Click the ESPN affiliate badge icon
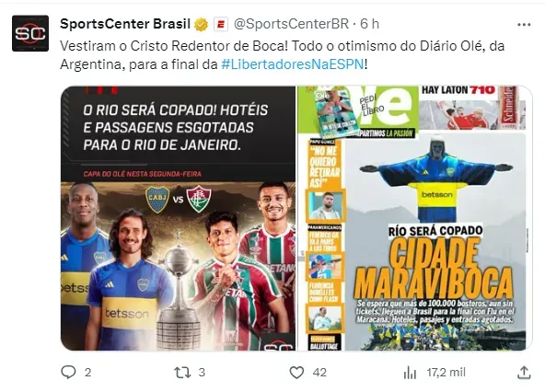This screenshot has width=545, height=392. pos(221,24)
